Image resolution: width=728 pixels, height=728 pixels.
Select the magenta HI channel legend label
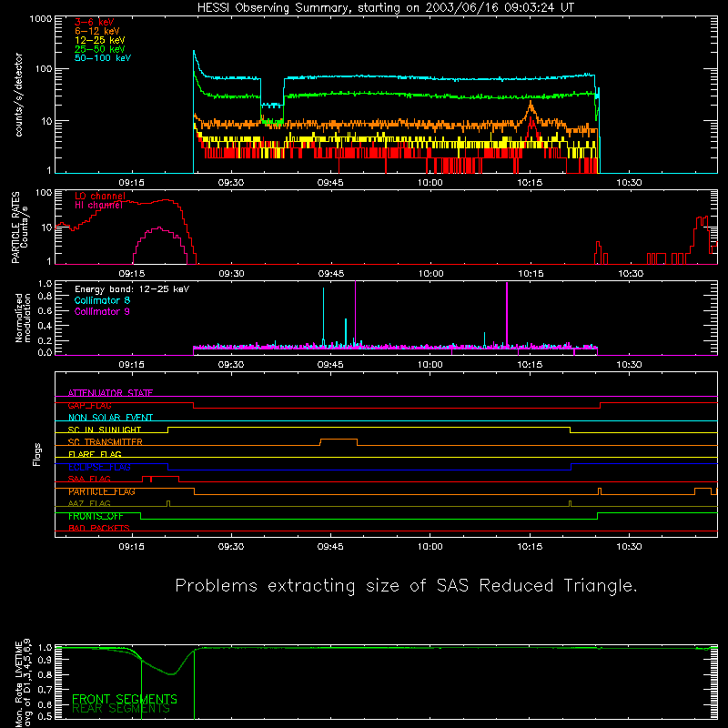[98, 205]
